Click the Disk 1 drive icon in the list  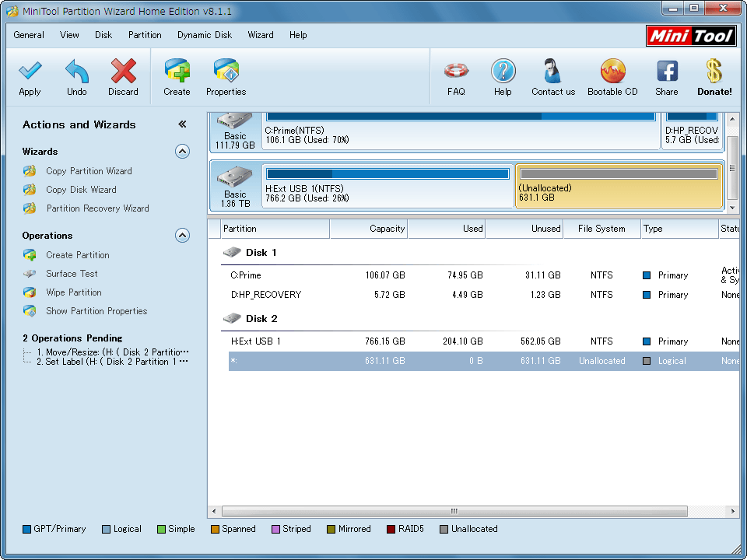pyautogui.click(x=232, y=252)
